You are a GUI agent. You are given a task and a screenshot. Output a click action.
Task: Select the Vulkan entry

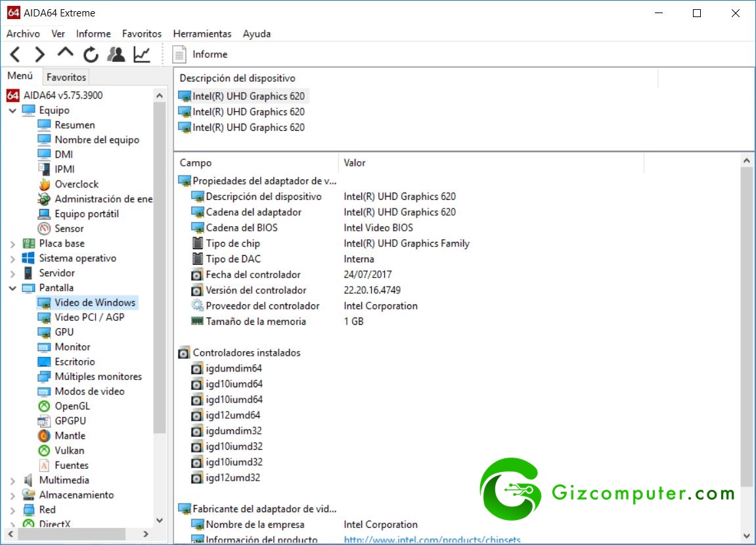70,450
